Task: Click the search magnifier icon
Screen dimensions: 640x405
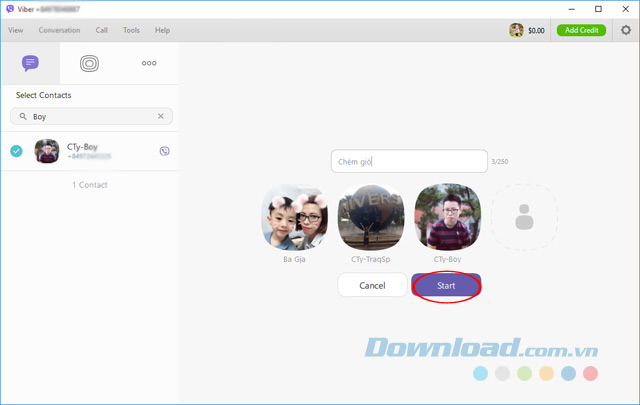Action: click(23, 116)
